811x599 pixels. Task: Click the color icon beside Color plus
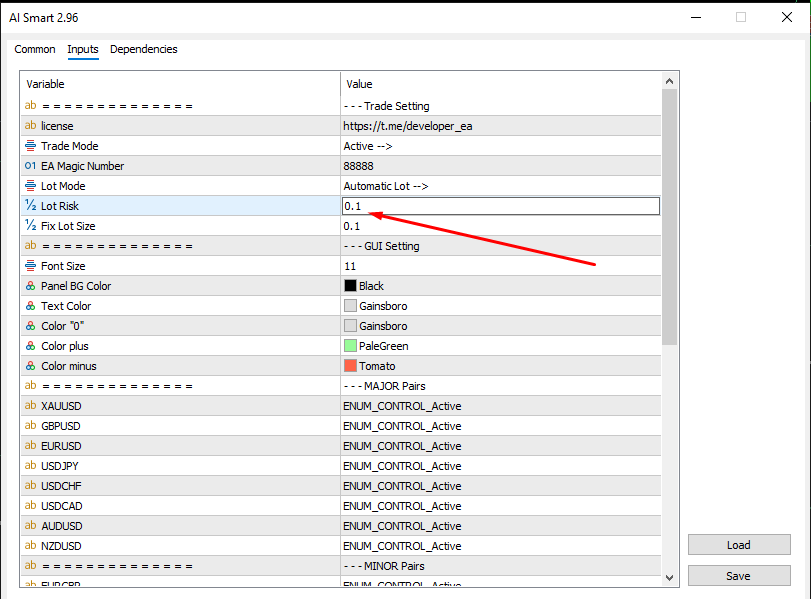click(31, 346)
